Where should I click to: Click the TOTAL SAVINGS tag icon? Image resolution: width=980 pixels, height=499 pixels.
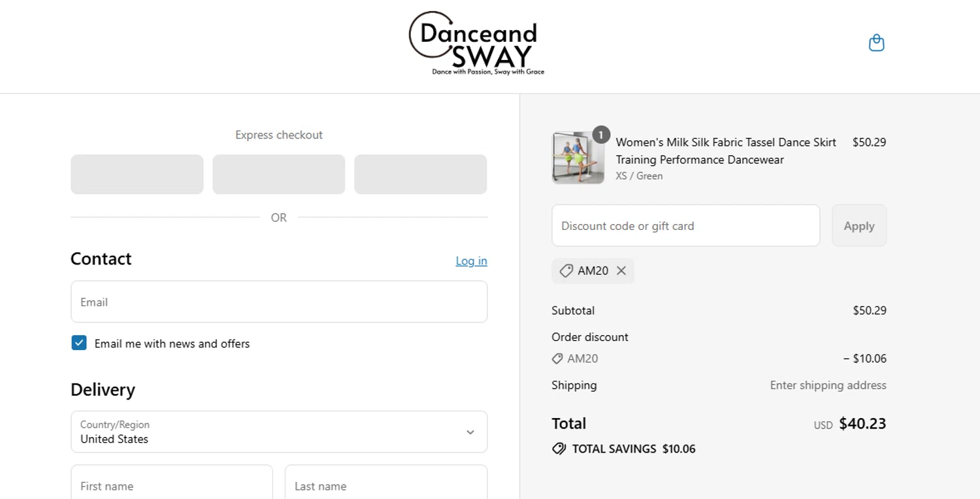pos(559,449)
